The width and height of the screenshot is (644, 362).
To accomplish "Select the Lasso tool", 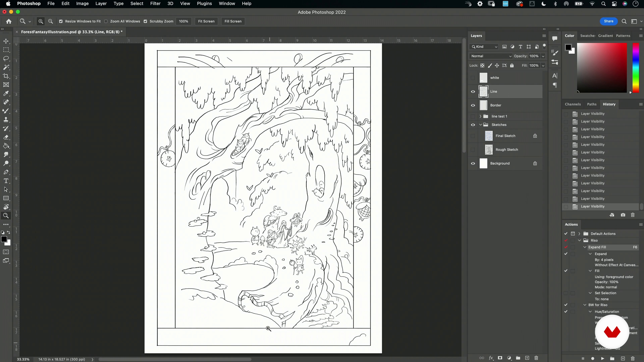I will (6, 58).
